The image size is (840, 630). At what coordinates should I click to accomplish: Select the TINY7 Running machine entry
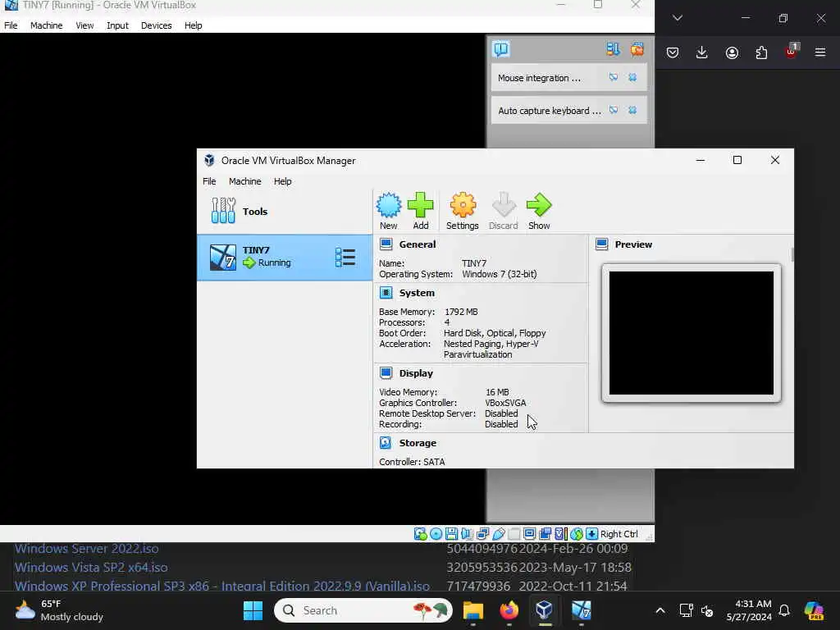point(285,257)
